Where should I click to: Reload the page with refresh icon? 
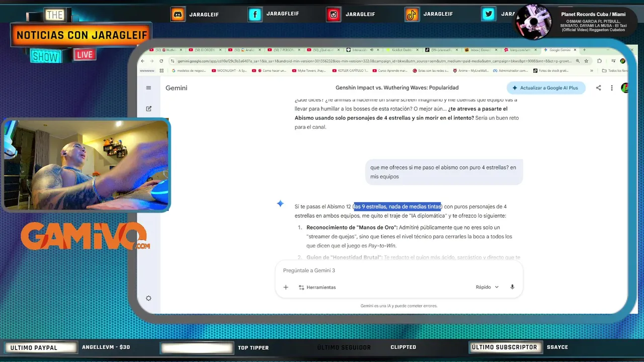[x=161, y=61]
